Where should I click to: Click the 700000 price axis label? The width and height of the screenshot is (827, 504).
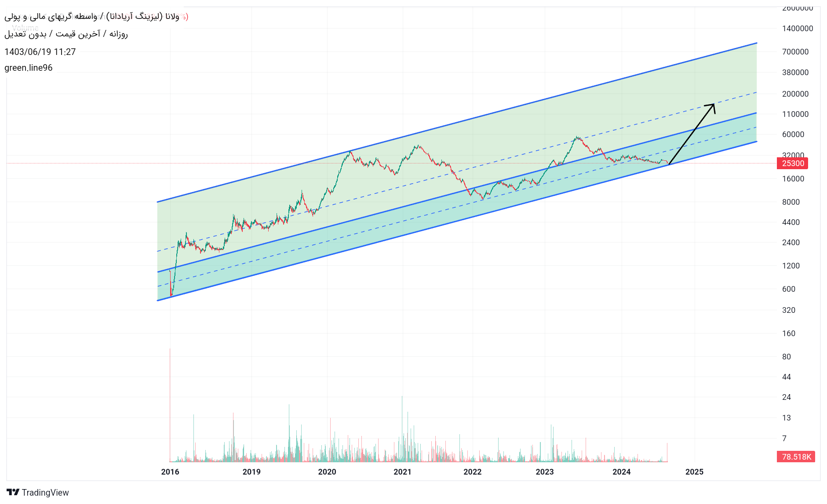coord(795,52)
